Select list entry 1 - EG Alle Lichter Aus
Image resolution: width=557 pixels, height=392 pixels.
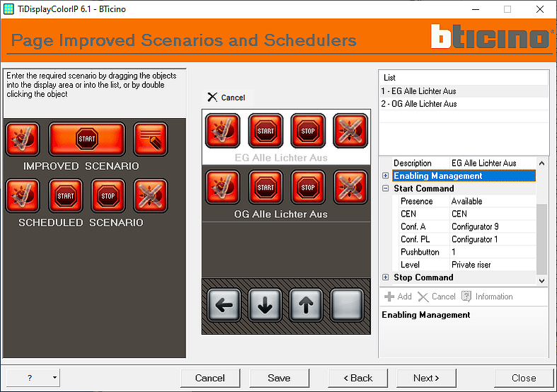[x=464, y=91]
